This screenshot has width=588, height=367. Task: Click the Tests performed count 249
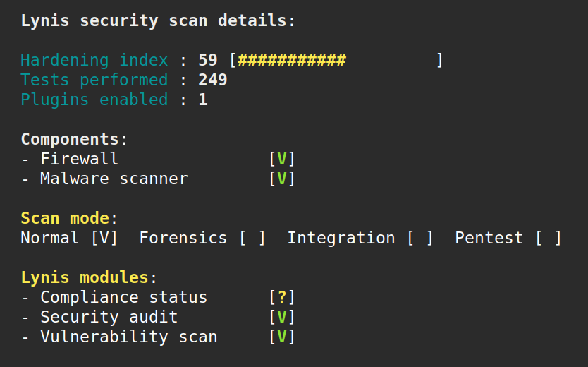pyautogui.click(x=213, y=80)
